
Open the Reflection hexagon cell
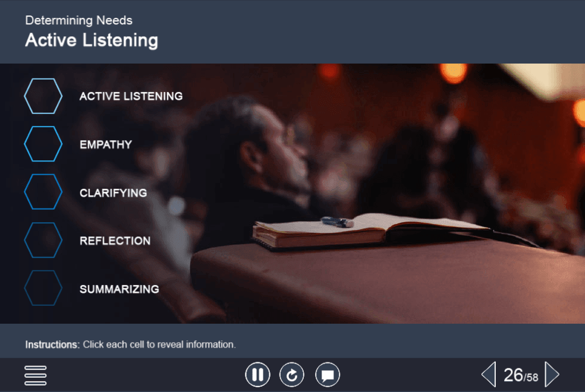coord(43,240)
